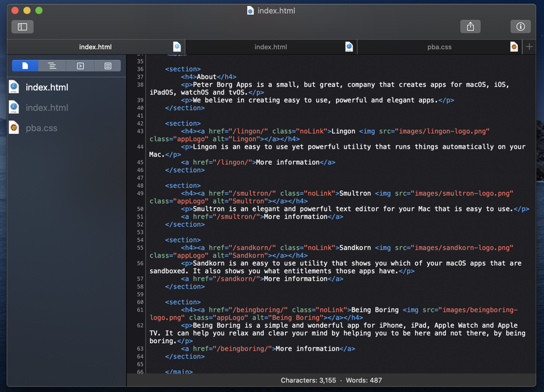Click Safari icon in second tab
Image resolution: width=544 pixels, height=392 pixels.
pyautogui.click(x=349, y=47)
